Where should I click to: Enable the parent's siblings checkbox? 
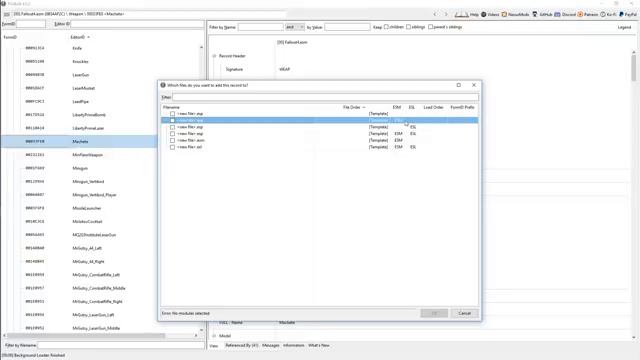coord(430,27)
